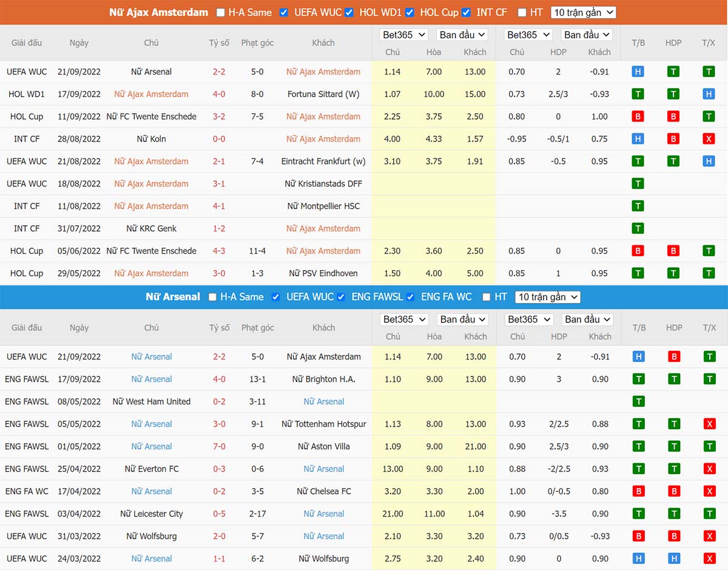The image size is (728, 570).
Task: Tick the HT checkbox in the Arsenal section
Action: [x=486, y=297]
